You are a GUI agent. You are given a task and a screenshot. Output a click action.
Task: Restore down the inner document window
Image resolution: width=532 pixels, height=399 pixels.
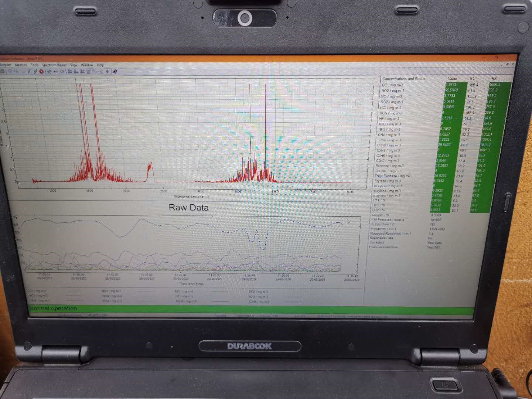click(x=508, y=64)
